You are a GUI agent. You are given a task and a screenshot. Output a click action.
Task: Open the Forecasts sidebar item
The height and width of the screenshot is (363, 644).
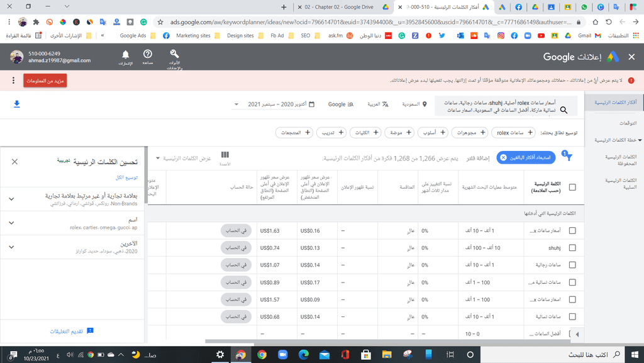click(628, 123)
